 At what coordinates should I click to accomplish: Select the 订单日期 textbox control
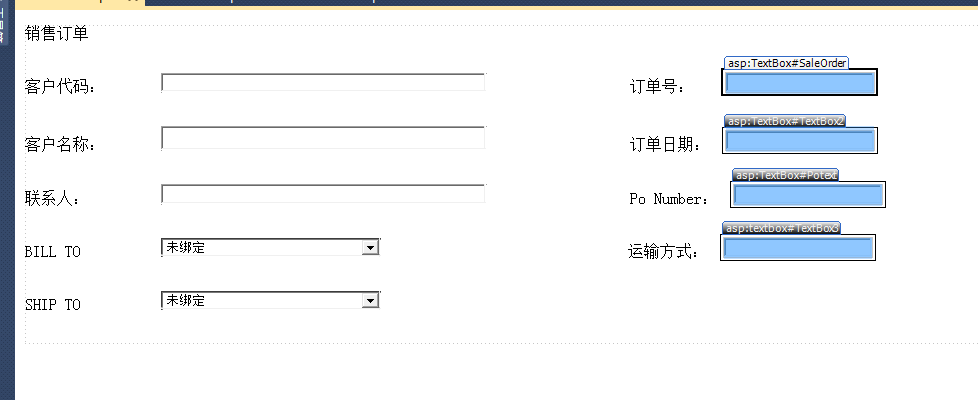[x=800, y=142]
